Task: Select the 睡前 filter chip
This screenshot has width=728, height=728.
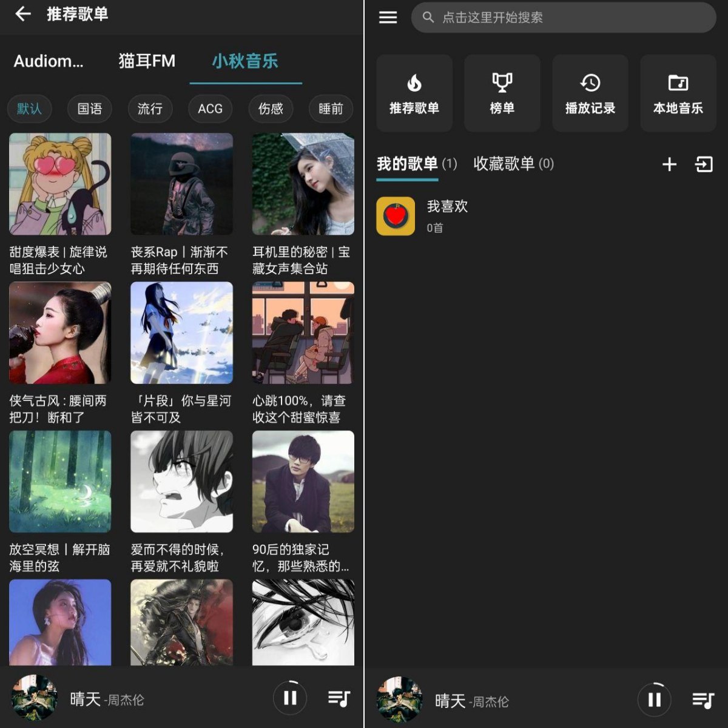Action: pyautogui.click(x=331, y=109)
